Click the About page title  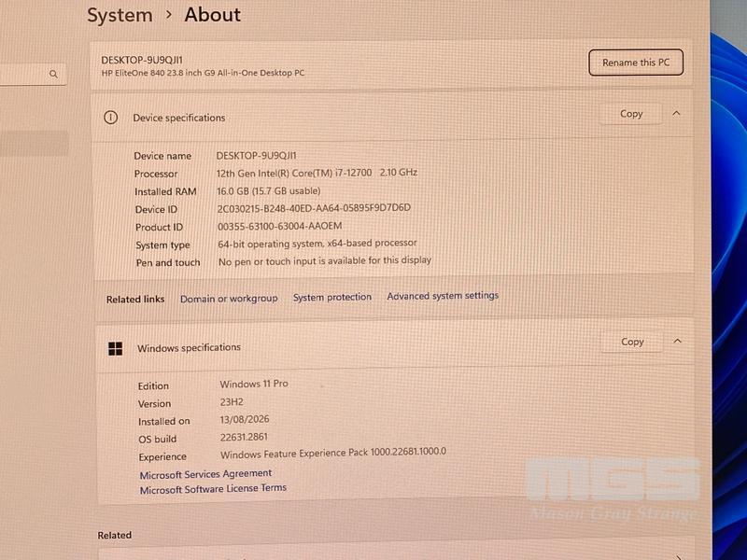[213, 15]
